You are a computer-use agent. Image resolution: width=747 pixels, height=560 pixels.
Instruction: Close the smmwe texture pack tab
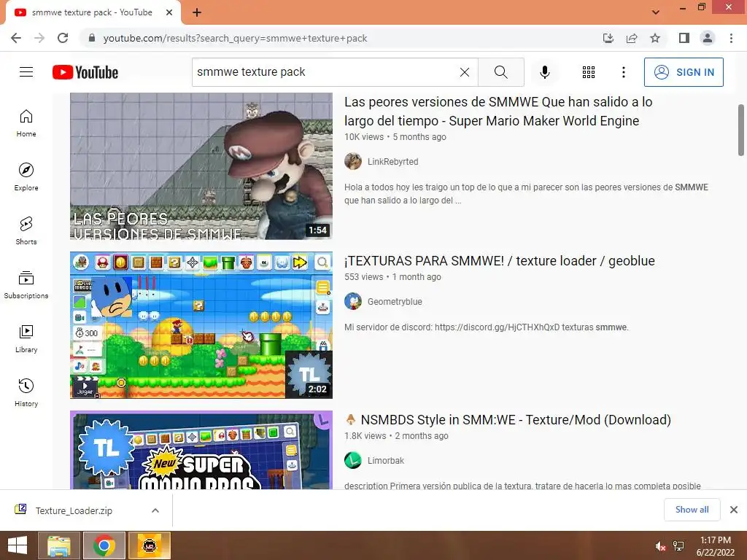pyautogui.click(x=169, y=12)
